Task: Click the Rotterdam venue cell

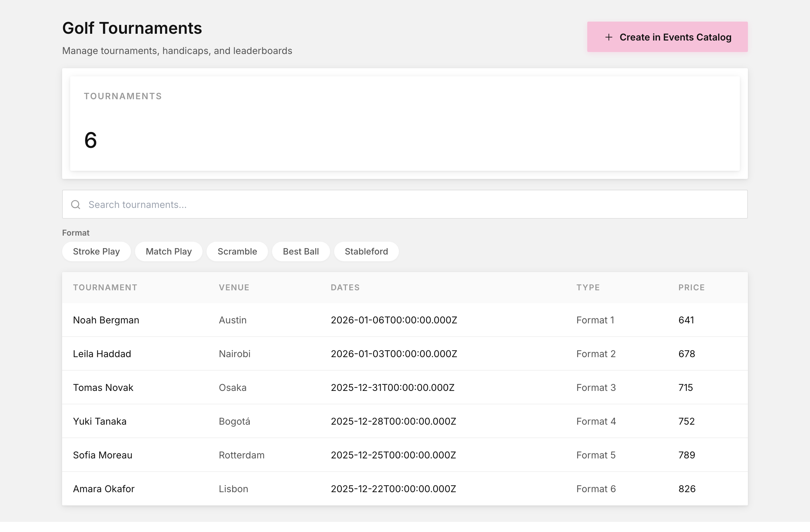Action: [242, 455]
